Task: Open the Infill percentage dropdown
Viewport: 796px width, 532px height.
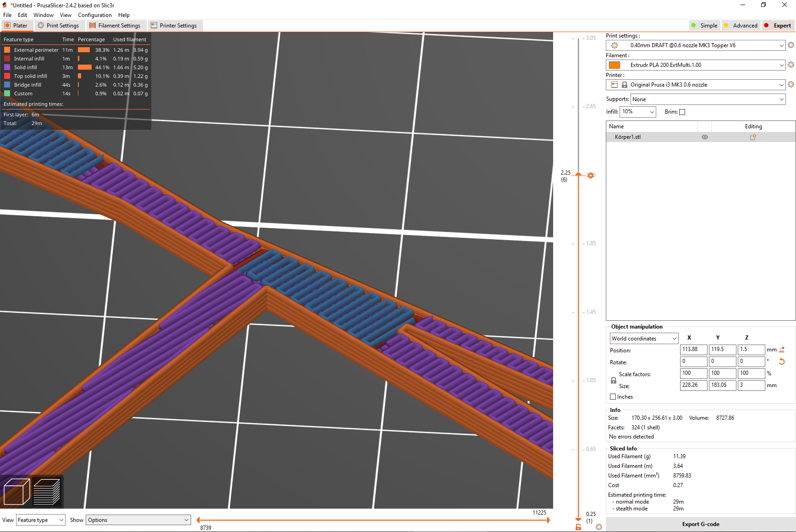Action: (x=637, y=112)
